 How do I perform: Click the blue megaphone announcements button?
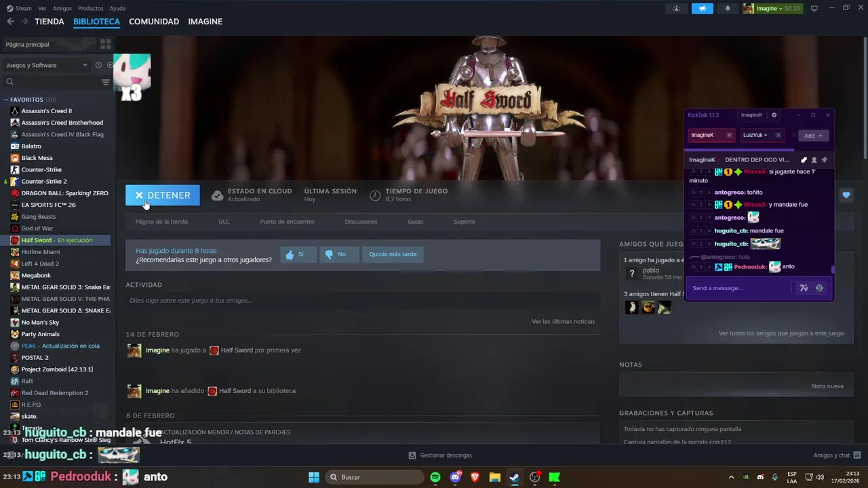coord(703,8)
